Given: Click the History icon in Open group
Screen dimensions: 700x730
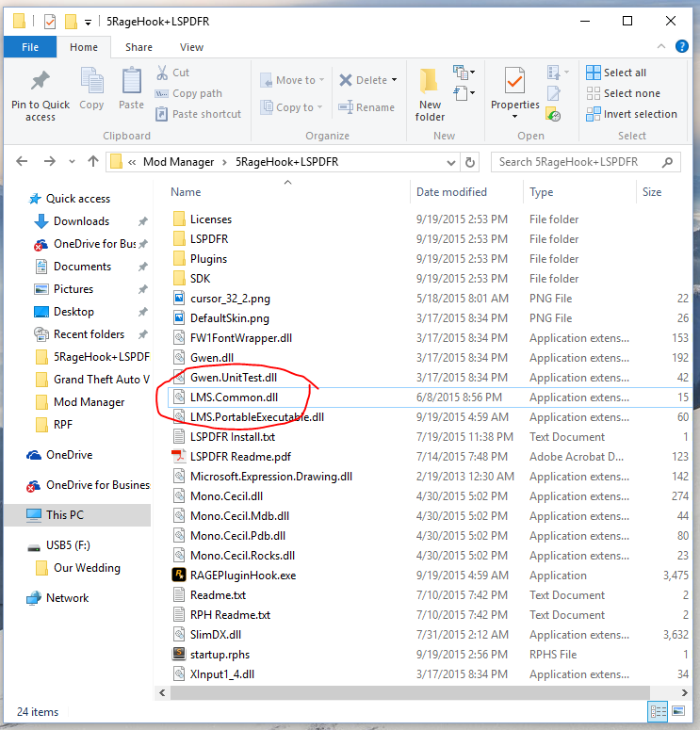Looking at the screenshot, I should [x=554, y=114].
